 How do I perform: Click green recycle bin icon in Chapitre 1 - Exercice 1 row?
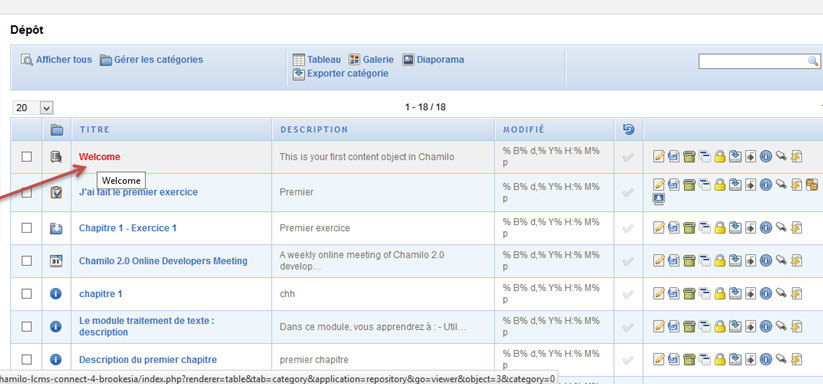click(x=689, y=228)
